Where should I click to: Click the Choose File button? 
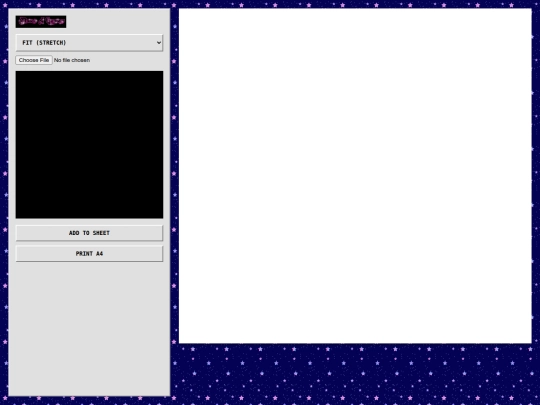34,60
